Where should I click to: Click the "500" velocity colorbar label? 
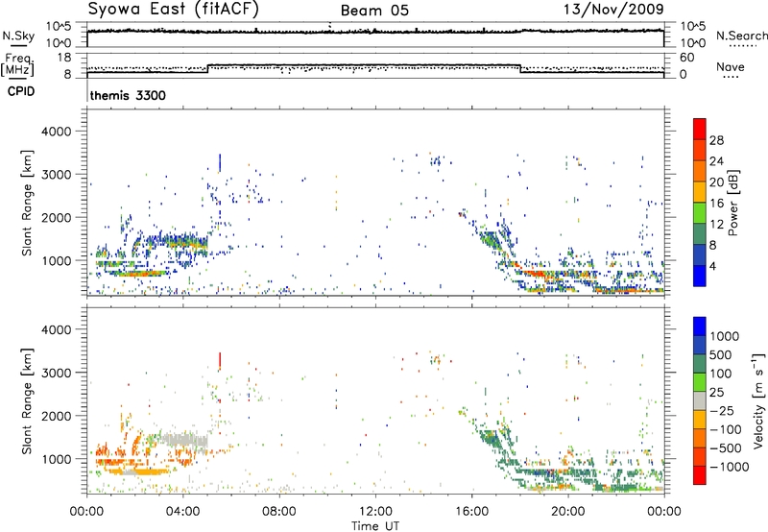[721, 354]
